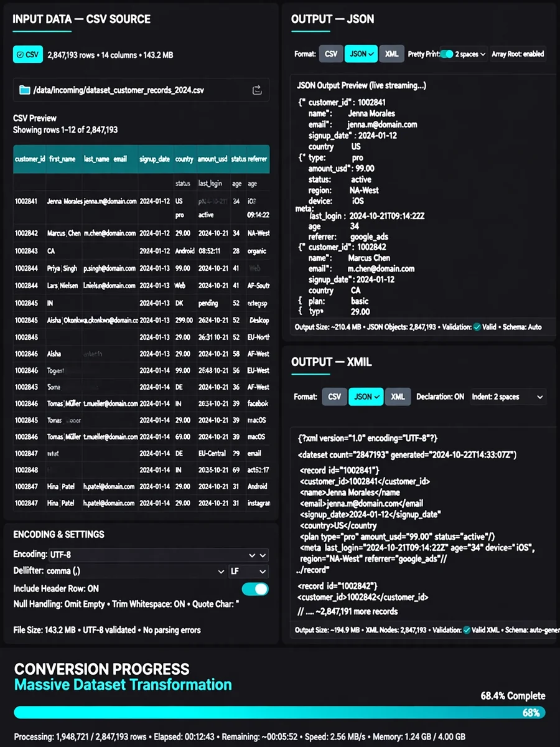Toggle the Pretty Print switch

coord(447,54)
